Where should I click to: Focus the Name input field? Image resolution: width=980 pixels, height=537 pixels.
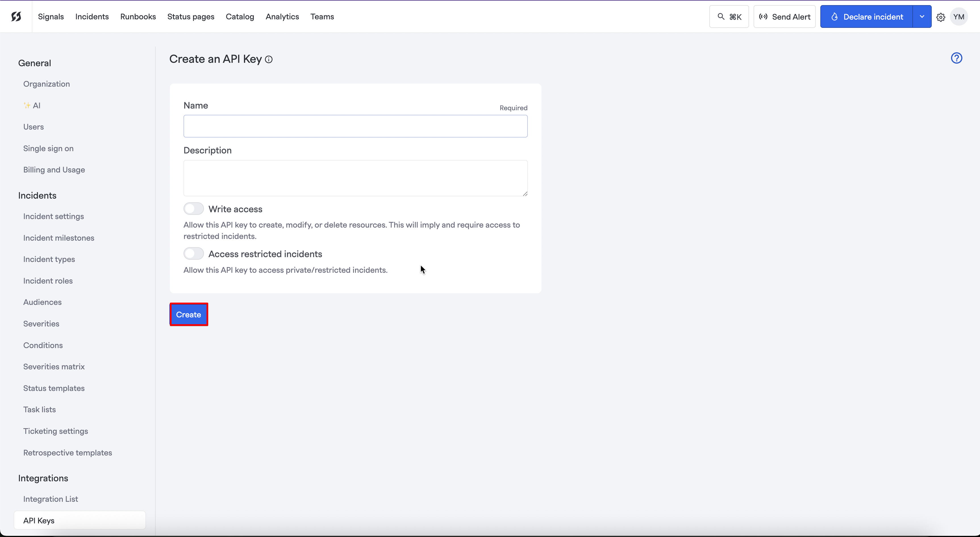355,126
